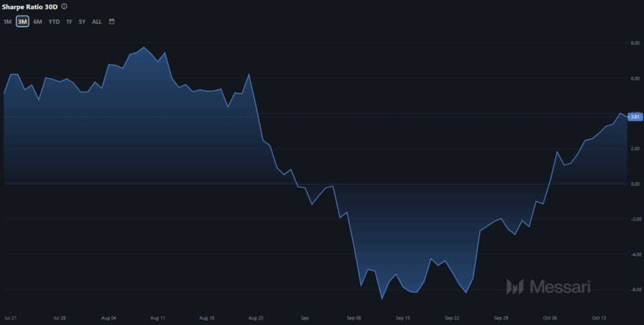Click the -2.00 y-axis label
This screenshot has height=325, width=644.
click(635, 219)
